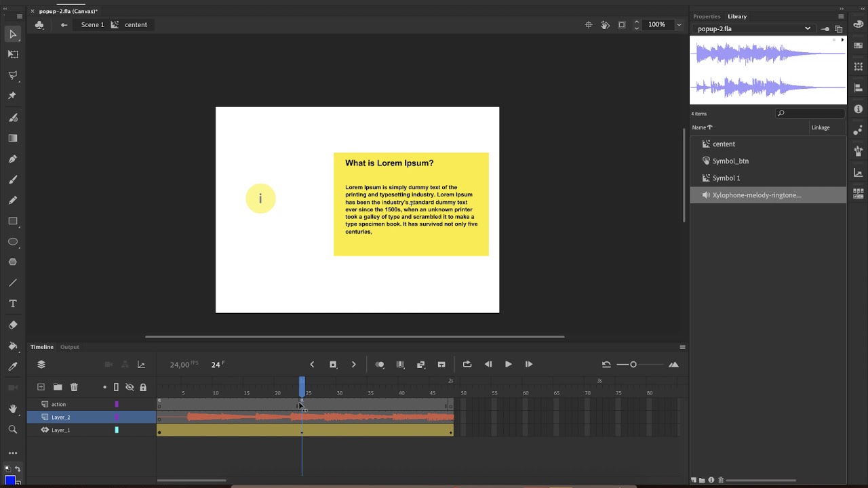Image resolution: width=868 pixels, height=488 pixels.
Task: Add a new layer
Action: point(41,387)
